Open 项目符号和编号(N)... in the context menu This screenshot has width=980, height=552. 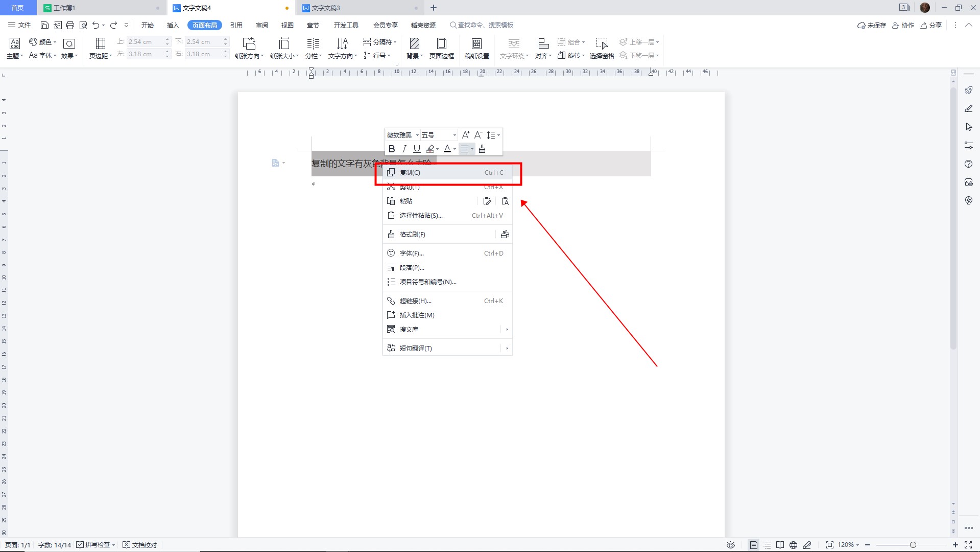coord(447,282)
